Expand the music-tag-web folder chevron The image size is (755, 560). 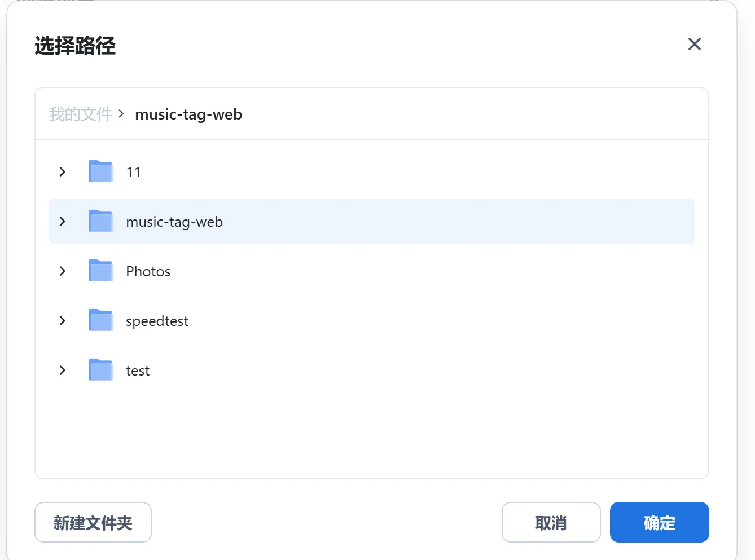click(x=63, y=221)
